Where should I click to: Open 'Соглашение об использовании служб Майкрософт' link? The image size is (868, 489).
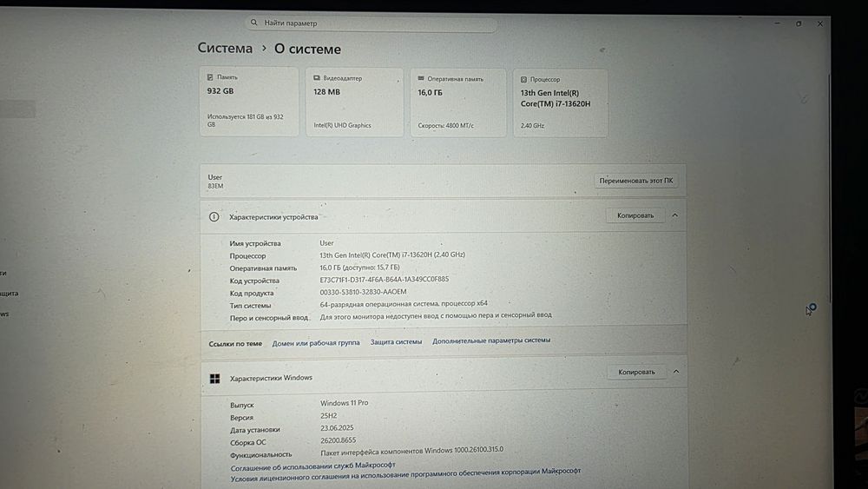312,466
